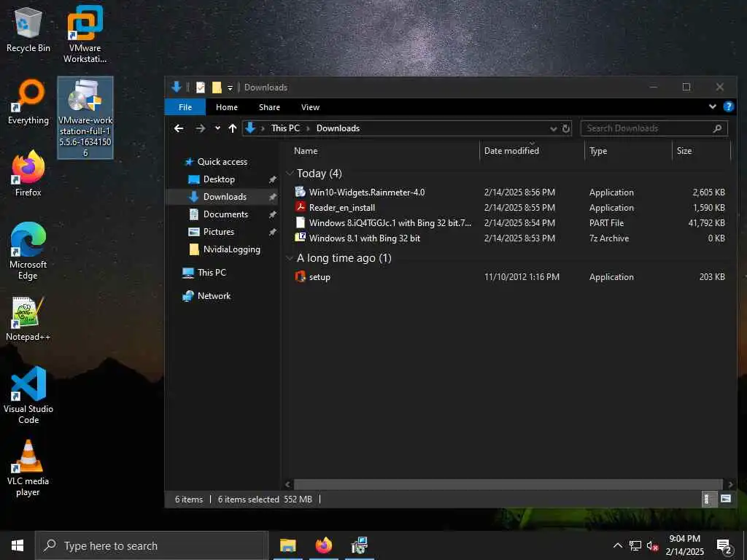Viewport: 747px width, 560px height.
Task: Click the search magnifier in Search Downloads
Action: tap(718, 128)
